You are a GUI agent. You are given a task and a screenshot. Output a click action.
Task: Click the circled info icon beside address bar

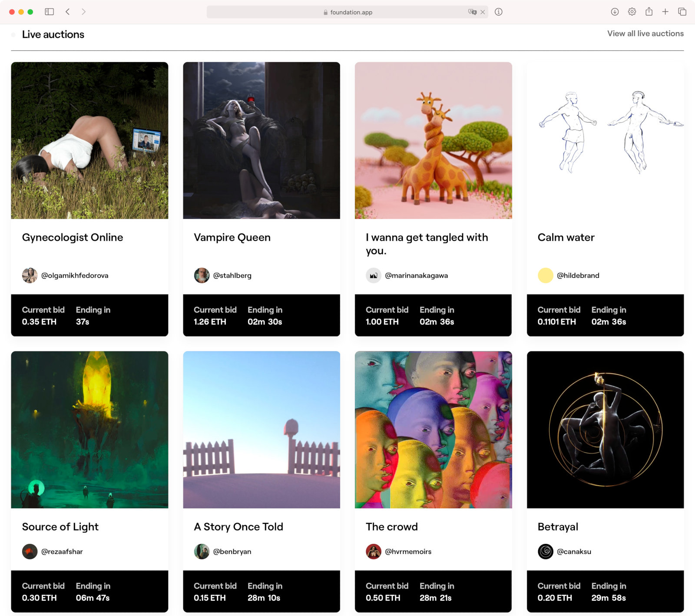point(499,12)
